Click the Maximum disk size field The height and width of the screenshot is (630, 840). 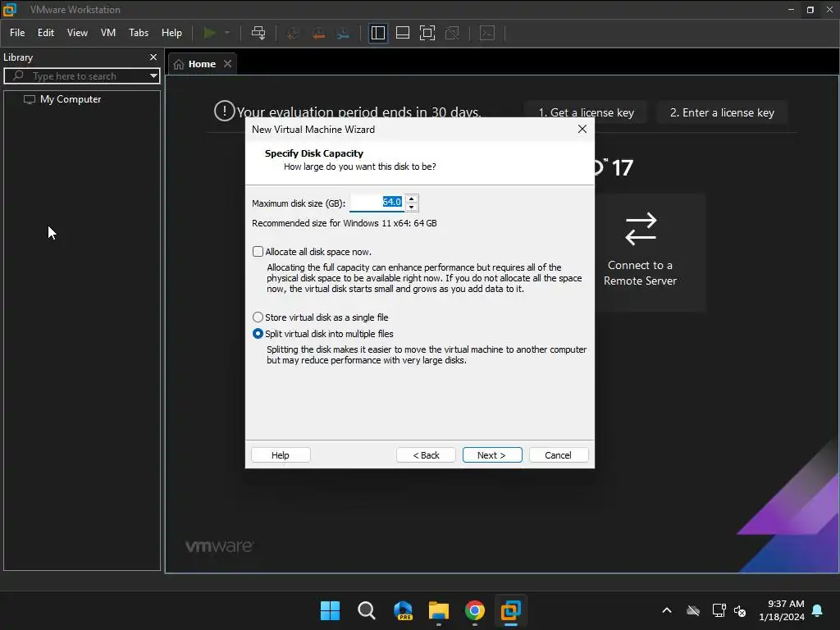click(377, 203)
